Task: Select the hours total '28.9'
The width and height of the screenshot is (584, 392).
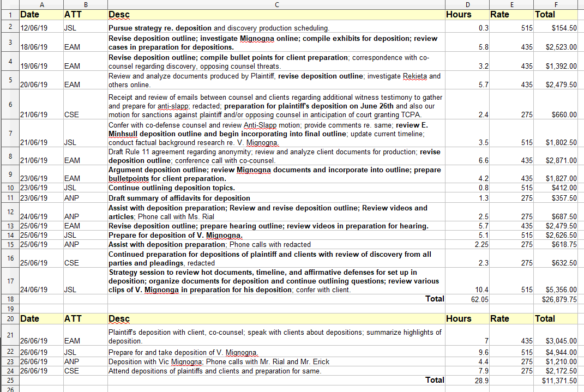Action: [467, 381]
